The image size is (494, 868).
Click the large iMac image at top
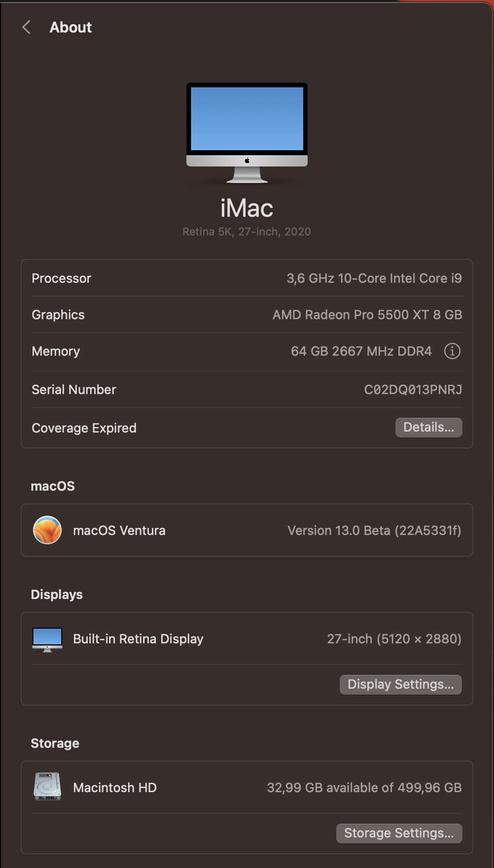[247, 133]
